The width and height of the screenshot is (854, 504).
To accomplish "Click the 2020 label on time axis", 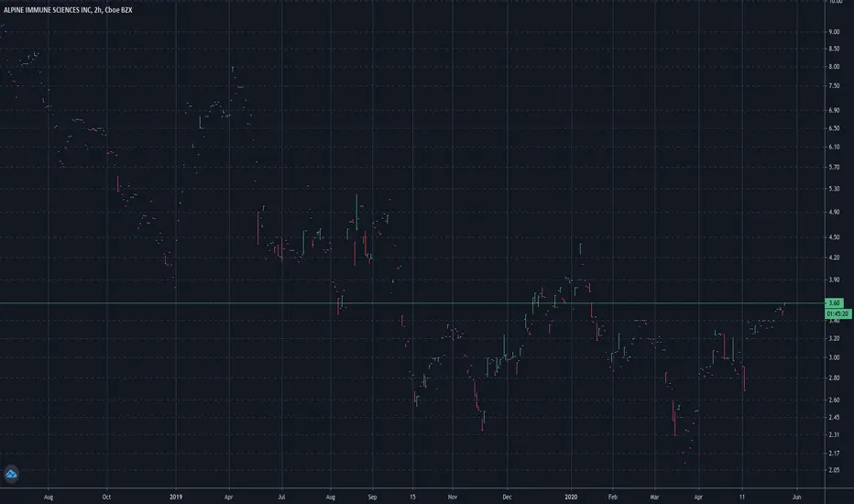I will tap(571, 497).
